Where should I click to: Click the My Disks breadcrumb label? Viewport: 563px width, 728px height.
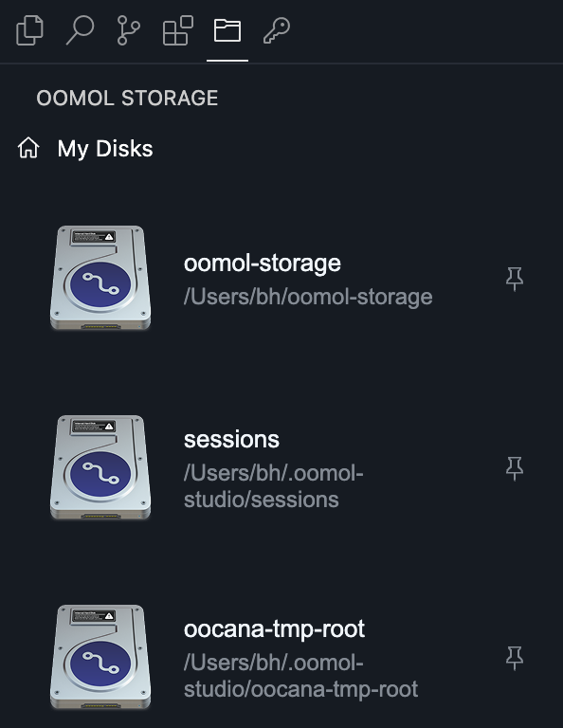point(105,149)
